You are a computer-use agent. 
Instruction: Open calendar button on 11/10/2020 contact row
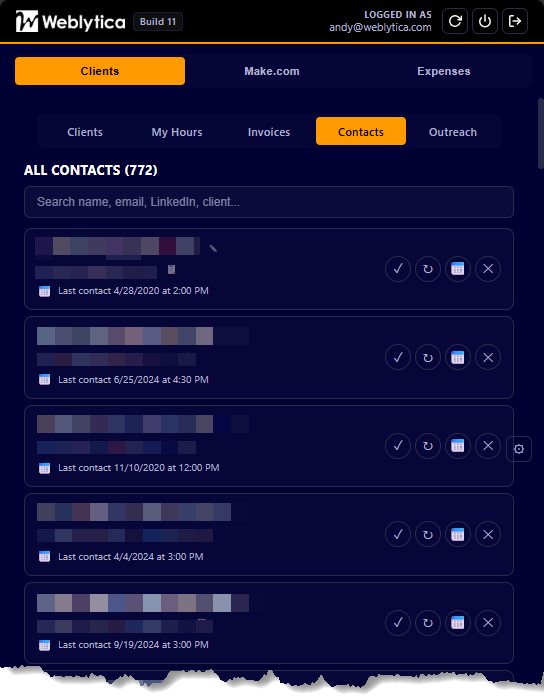pos(457,446)
